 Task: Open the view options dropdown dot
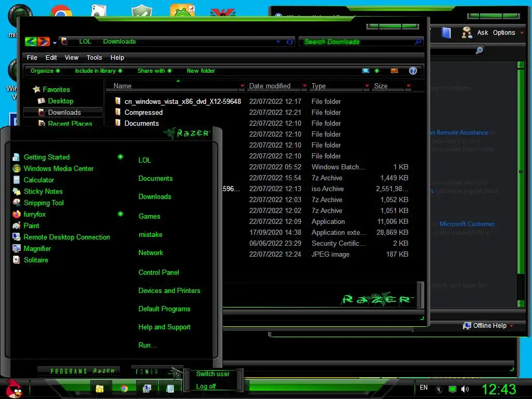pyautogui.click(x=377, y=71)
